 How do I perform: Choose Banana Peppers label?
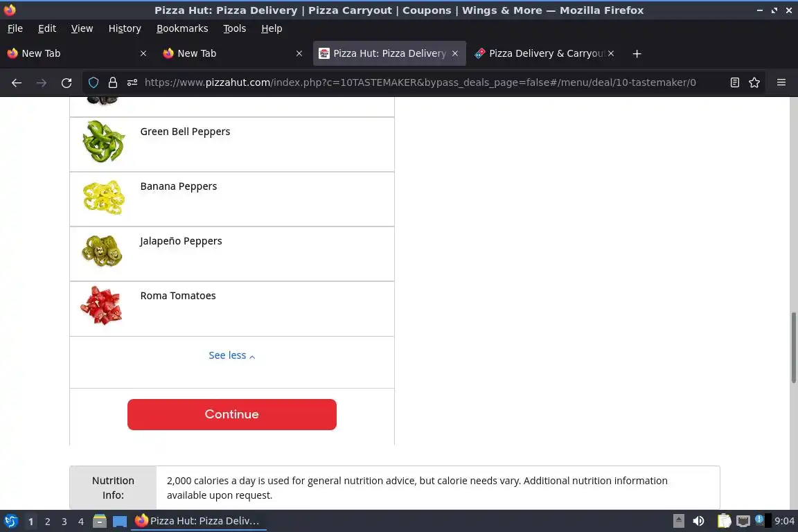[179, 186]
